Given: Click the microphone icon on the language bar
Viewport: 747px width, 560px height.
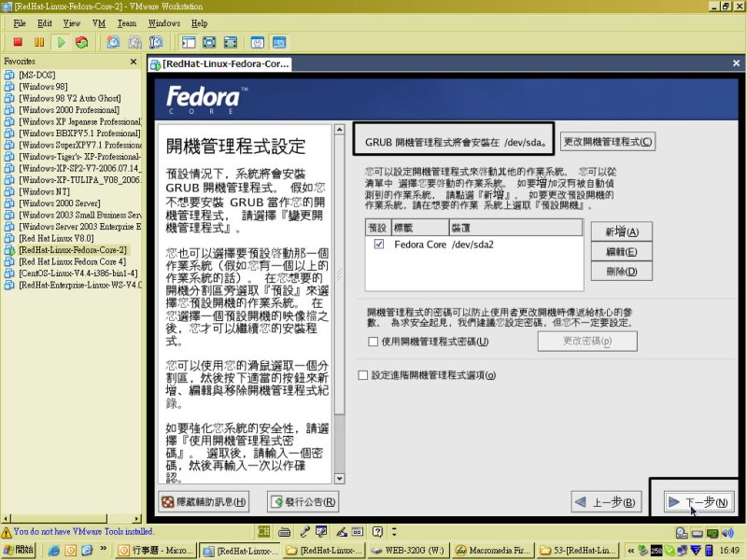Looking at the screenshot, I should (304, 531).
